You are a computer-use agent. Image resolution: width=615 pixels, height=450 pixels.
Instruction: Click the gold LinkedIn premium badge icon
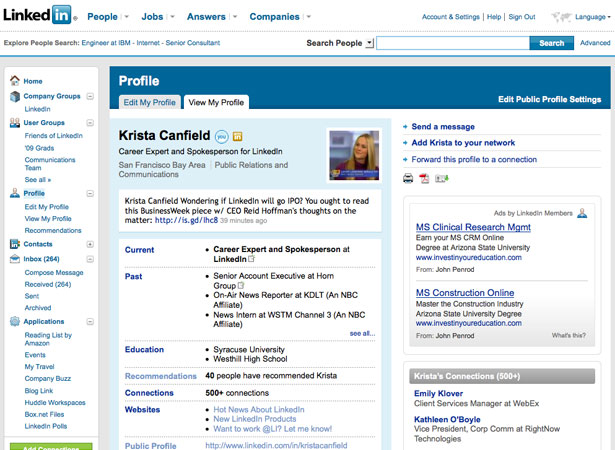tap(238, 137)
